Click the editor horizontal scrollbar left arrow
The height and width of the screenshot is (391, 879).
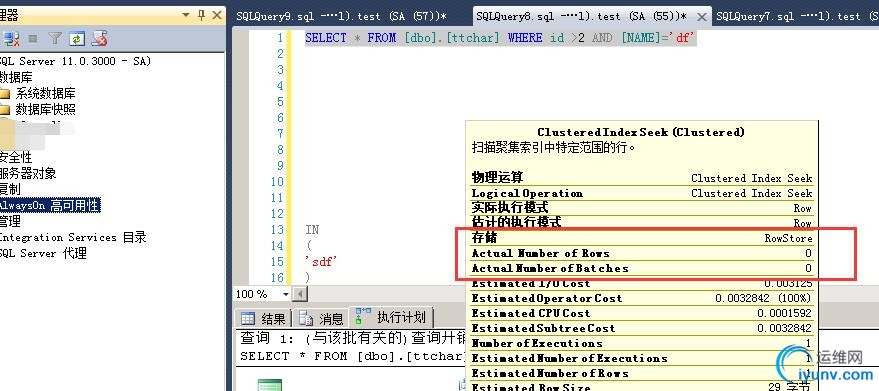[300, 294]
